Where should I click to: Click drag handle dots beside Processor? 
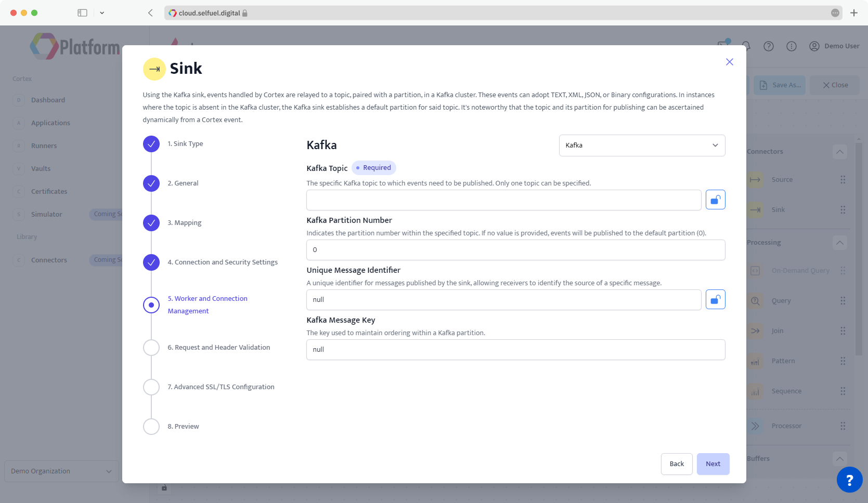[843, 426]
